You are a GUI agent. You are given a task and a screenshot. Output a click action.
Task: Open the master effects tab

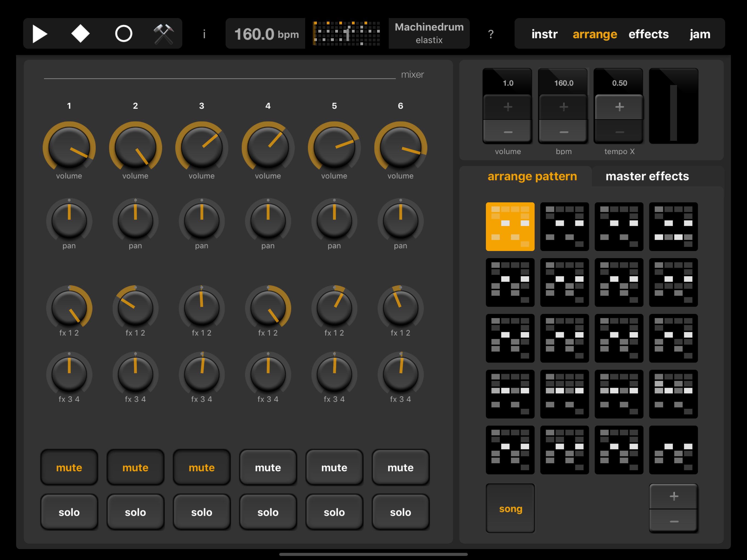[647, 176]
